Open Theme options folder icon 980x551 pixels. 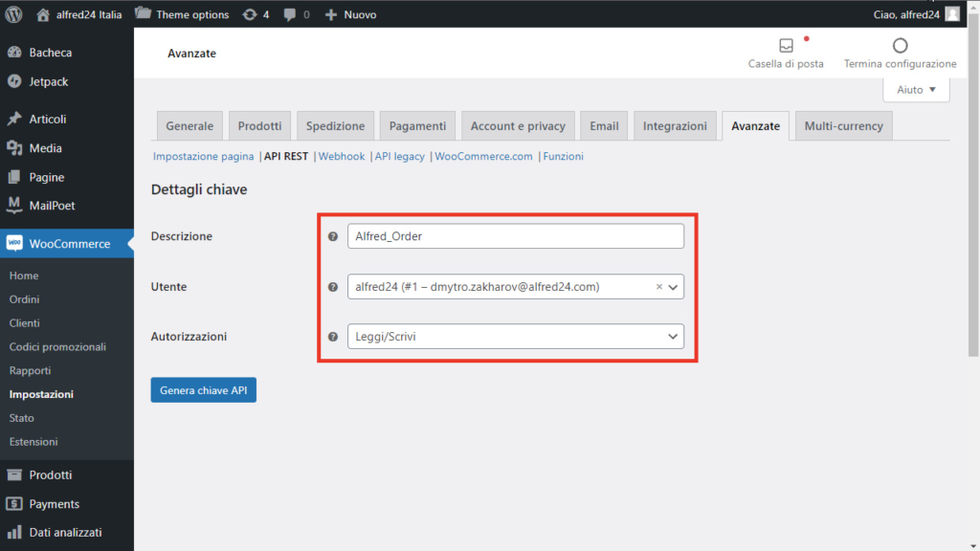pos(144,13)
